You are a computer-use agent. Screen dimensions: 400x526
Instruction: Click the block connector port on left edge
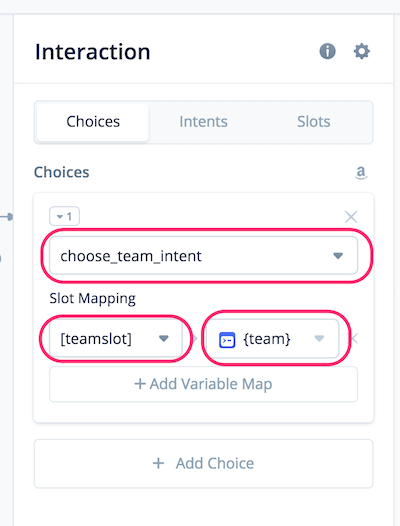[x=10, y=217]
